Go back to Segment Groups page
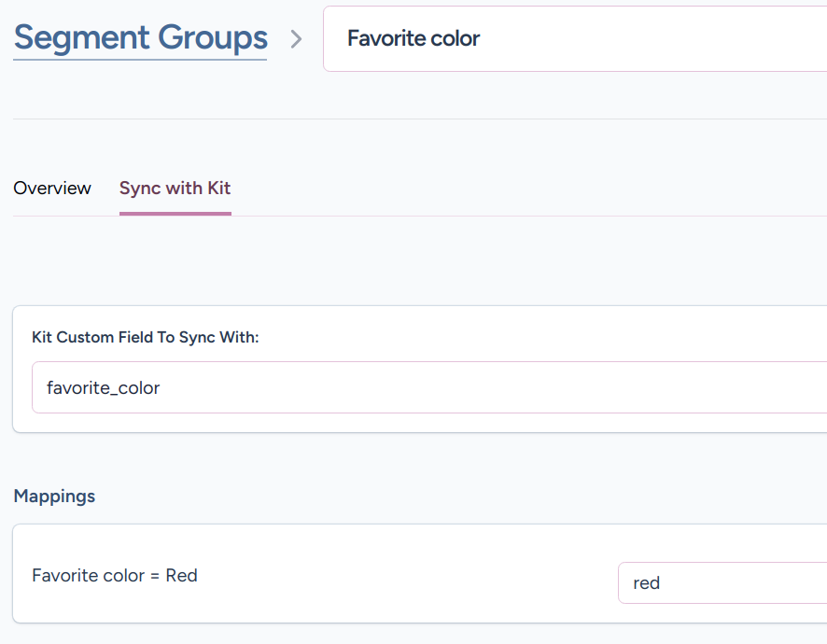The height and width of the screenshot is (644, 827). click(x=140, y=38)
